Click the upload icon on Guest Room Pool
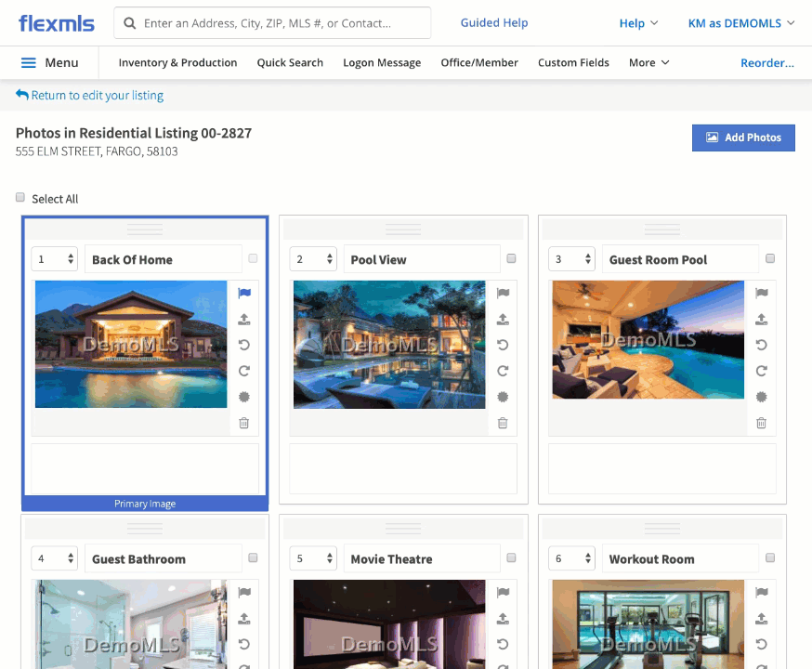 click(x=761, y=319)
